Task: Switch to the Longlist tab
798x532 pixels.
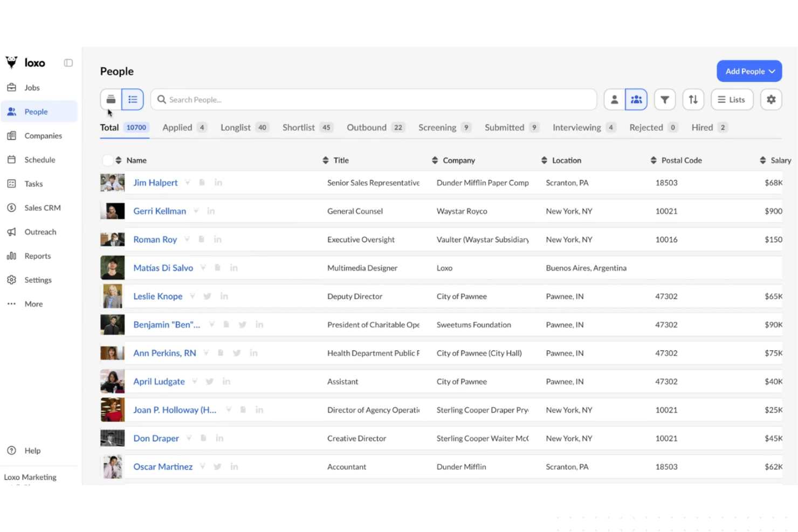Action: (x=244, y=128)
